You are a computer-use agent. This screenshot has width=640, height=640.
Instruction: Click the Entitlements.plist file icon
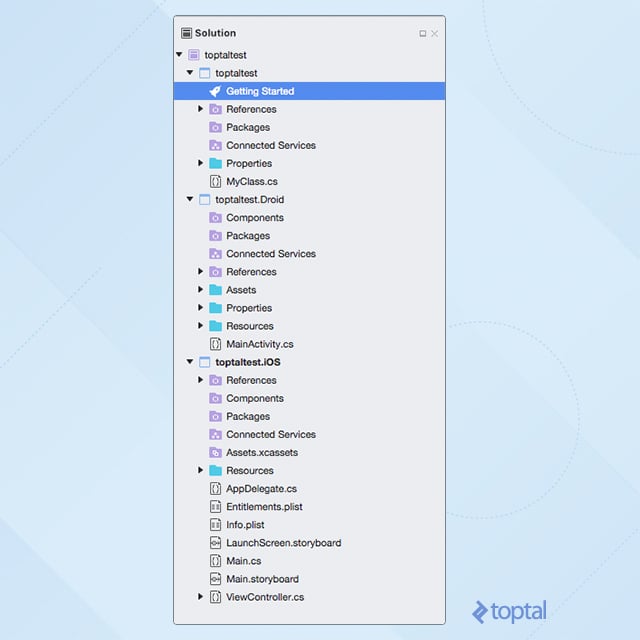pos(215,507)
